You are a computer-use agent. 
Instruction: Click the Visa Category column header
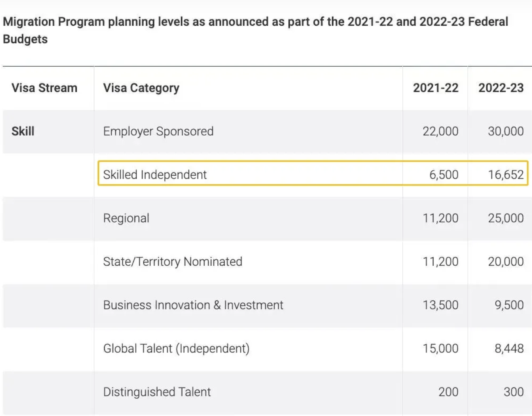point(141,88)
